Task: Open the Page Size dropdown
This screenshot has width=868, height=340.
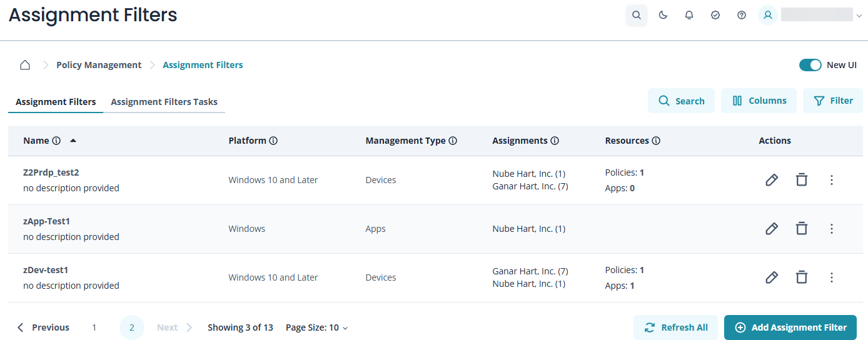Action: coord(316,327)
